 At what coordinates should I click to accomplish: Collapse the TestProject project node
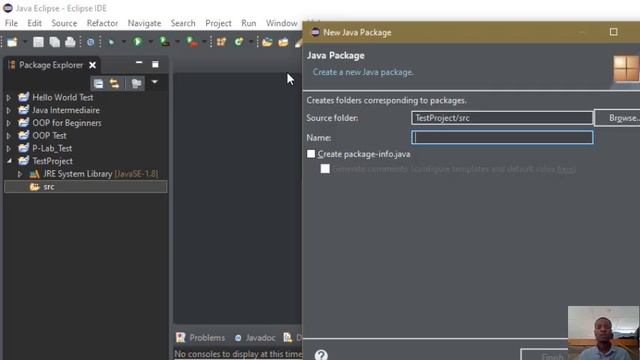[9, 161]
